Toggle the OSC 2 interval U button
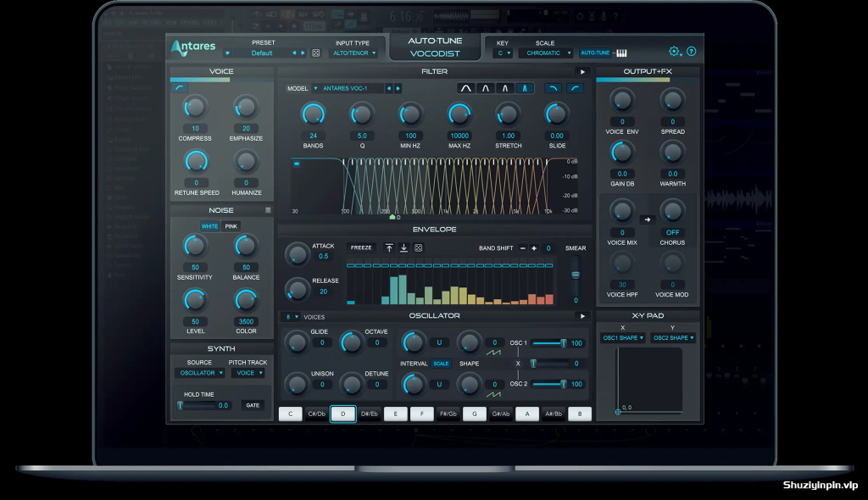 [x=440, y=384]
